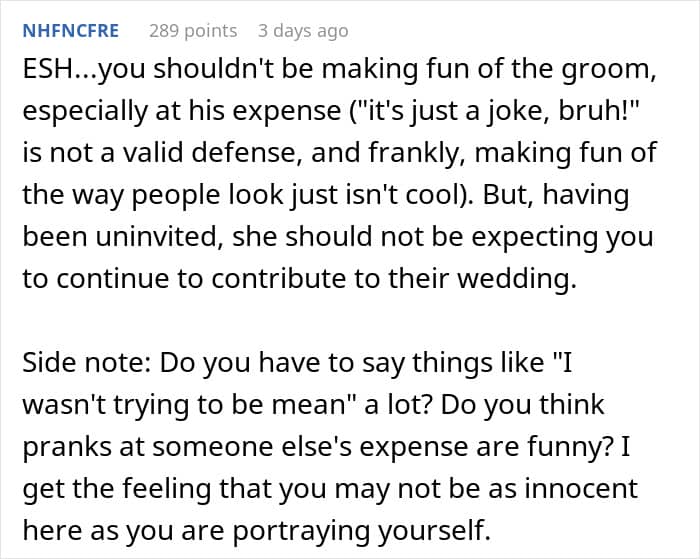This screenshot has height=559, width=700.
Task: Open the NHFNCFRE user profile link
Action: [71, 31]
